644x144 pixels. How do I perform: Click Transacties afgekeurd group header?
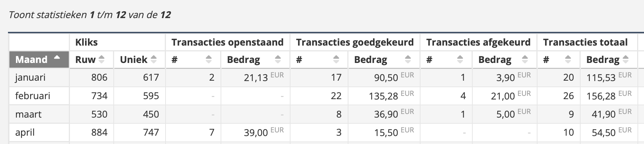(x=479, y=42)
